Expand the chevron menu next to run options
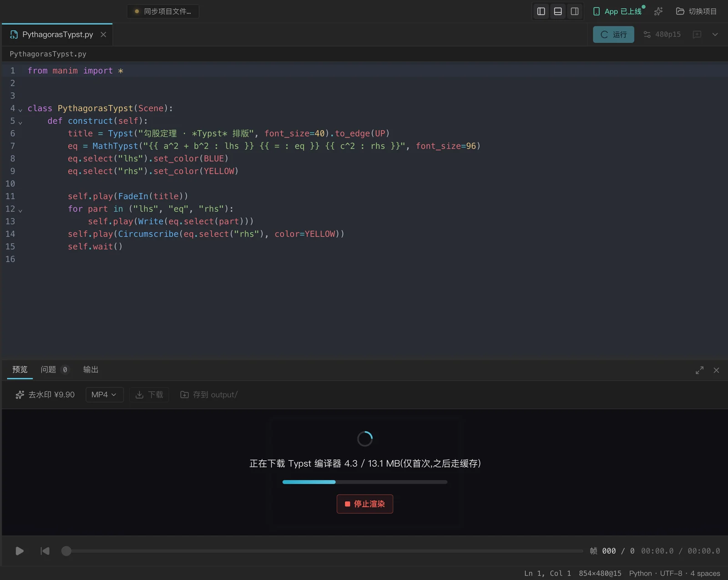Viewport: 728px width, 580px height. point(715,35)
